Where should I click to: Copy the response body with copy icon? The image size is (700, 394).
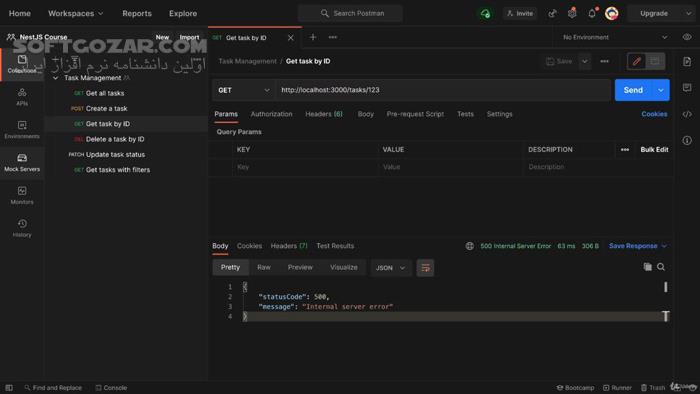coord(647,267)
